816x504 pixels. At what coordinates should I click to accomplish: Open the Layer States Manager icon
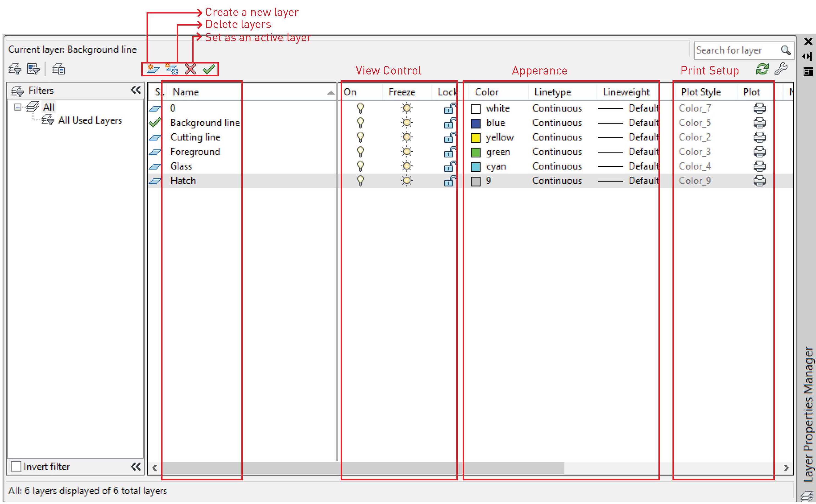tap(59, 69)
